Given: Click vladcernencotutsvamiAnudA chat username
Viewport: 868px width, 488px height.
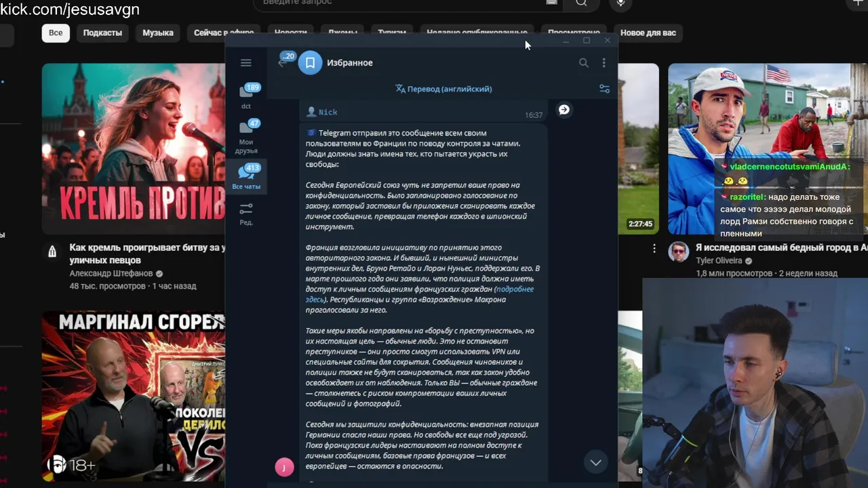Looking at the screenshot, I should pyautogui.click(x=789, y=167).
